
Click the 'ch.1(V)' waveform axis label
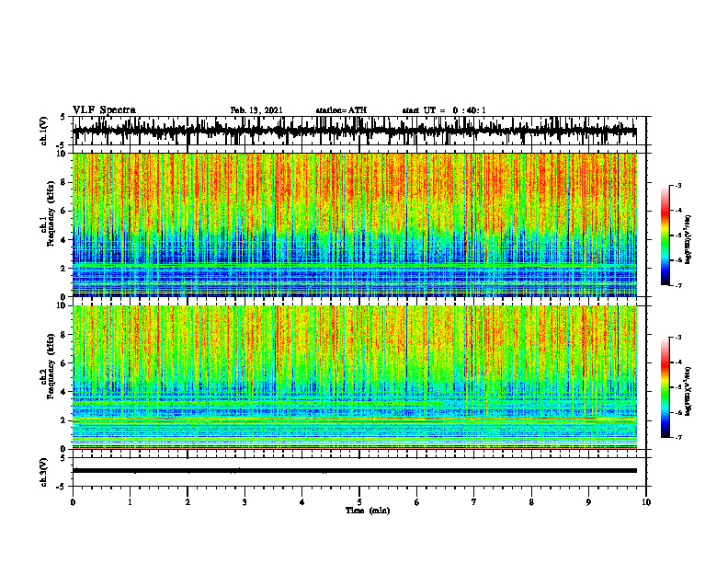pyautogui.click(x=44, y=131)
